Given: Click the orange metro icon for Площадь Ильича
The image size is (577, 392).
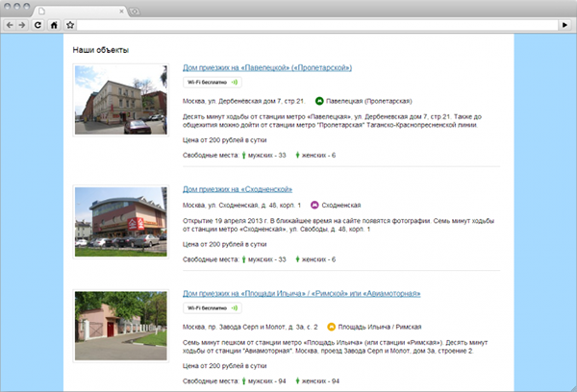Looking at the screenshot, I should coord(331,327).
